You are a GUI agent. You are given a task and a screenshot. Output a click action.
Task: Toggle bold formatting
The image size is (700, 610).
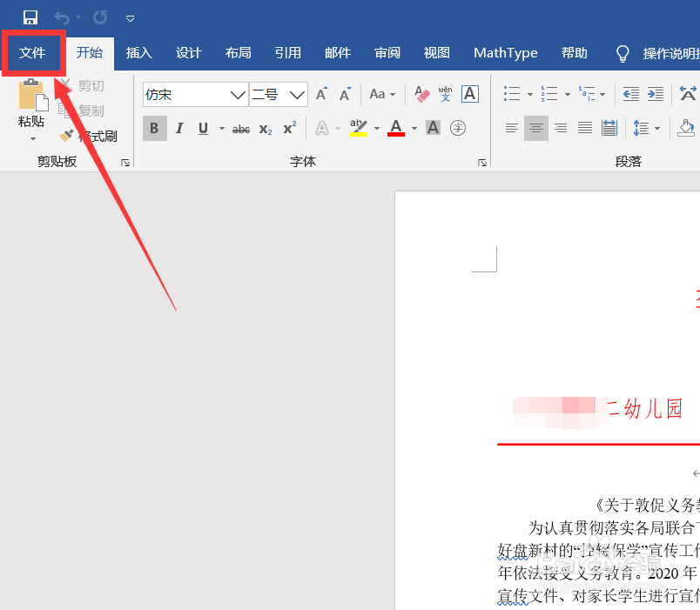pos(154,128)
